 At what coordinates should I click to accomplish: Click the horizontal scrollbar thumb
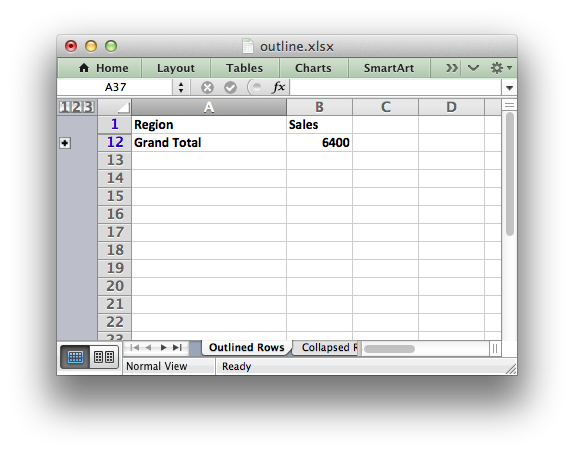click(x=390, y=349)
